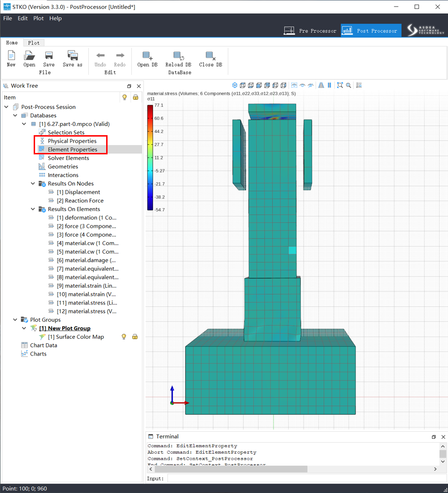The width and height of the screenshot is (448, 493).
Task: Open the File menu
Action: click(x=7, y=18)
